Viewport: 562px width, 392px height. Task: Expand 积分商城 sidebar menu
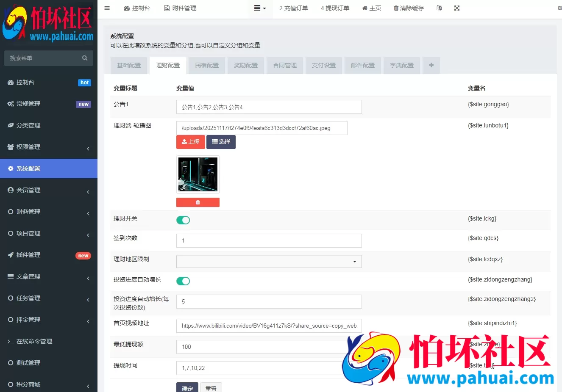[49, 384]
